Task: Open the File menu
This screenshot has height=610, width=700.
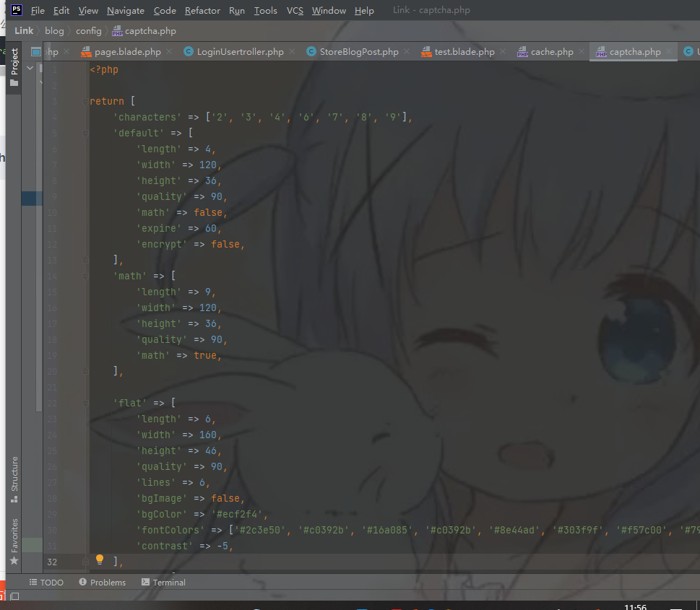Action: (x=38, y=10)
